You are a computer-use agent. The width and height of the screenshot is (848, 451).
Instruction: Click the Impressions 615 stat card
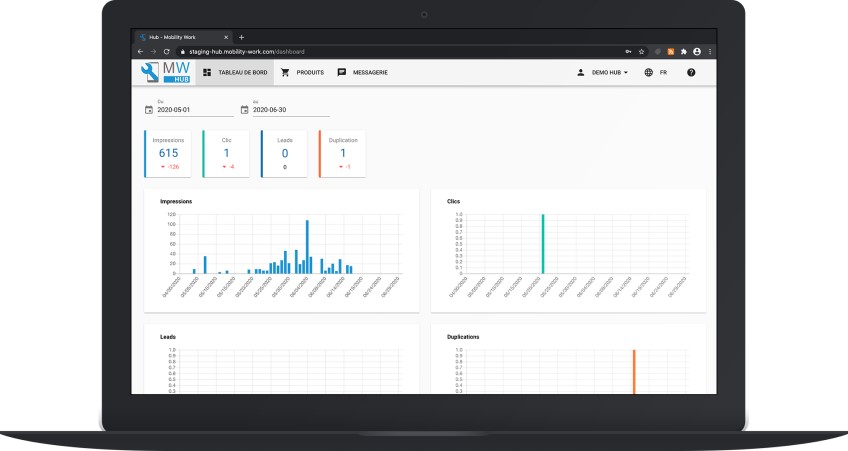[168, 154]
